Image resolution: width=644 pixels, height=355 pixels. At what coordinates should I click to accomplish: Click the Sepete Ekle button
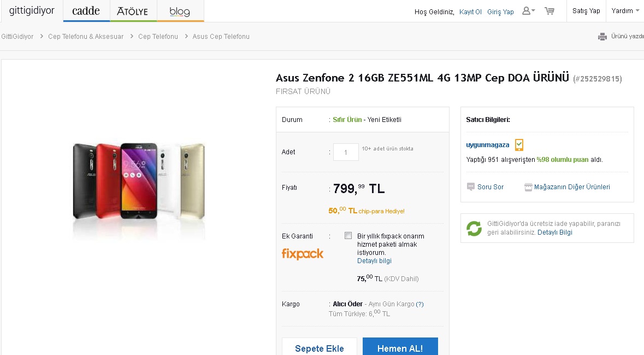point(320,348)
